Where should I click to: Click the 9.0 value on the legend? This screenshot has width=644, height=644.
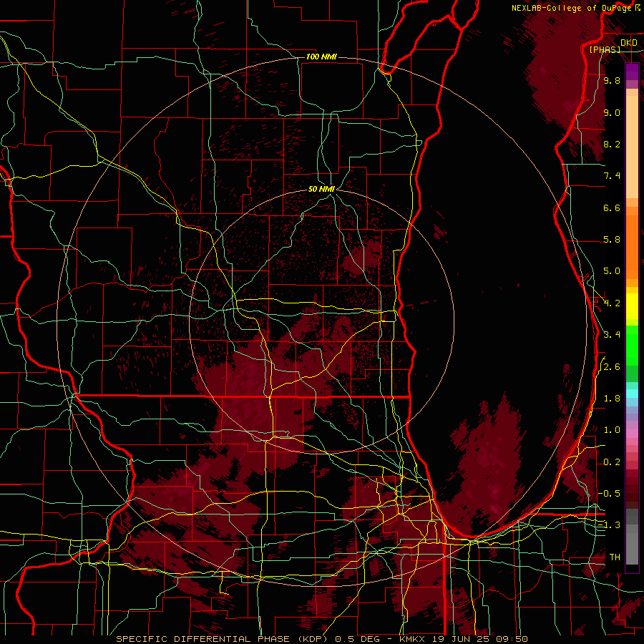612,112
